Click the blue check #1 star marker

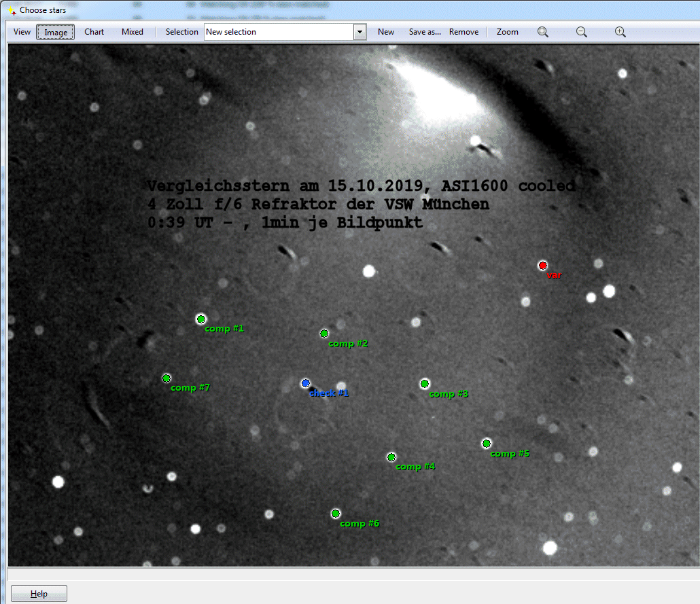click(x=306, y=383)
